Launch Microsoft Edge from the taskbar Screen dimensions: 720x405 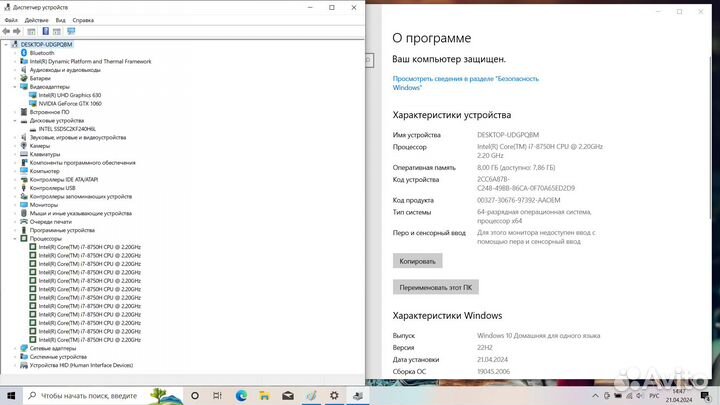pyautogui.click(x=241, y=395)
